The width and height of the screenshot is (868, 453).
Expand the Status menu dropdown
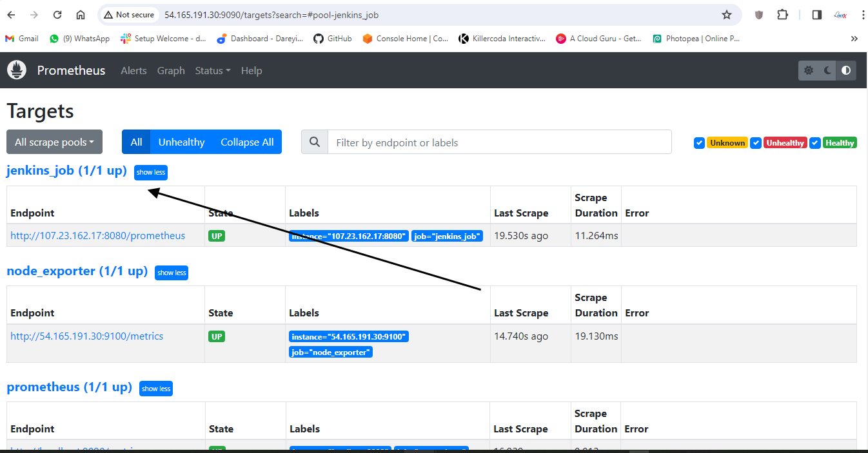212,71
